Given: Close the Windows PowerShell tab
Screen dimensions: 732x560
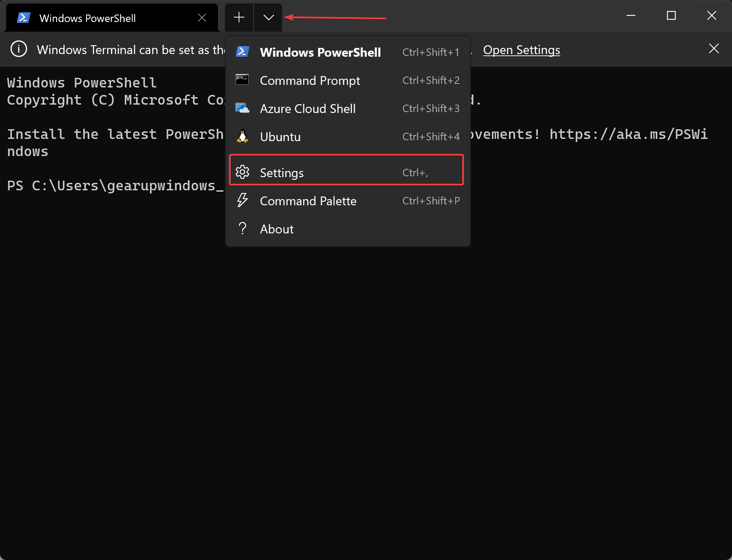Looking at the screenshot, I should click(x=202, y=18).
